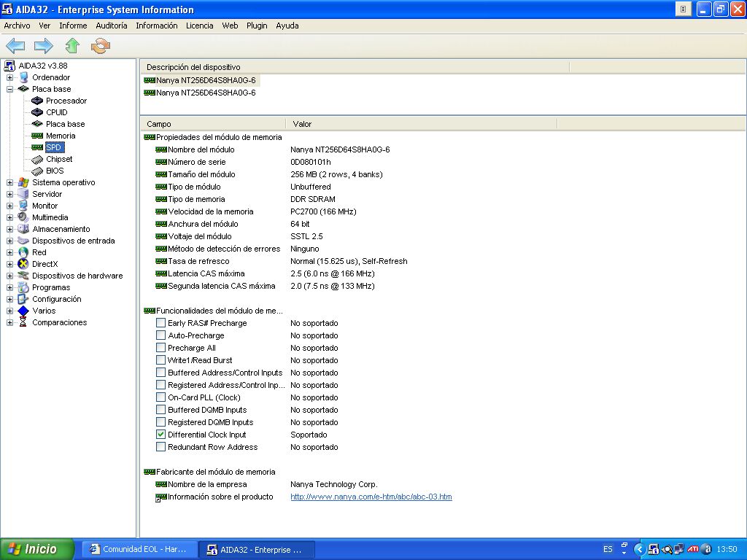Collapse the Placa base tree node
Viewport: 747px width, 560px height.
click(9, 89)
